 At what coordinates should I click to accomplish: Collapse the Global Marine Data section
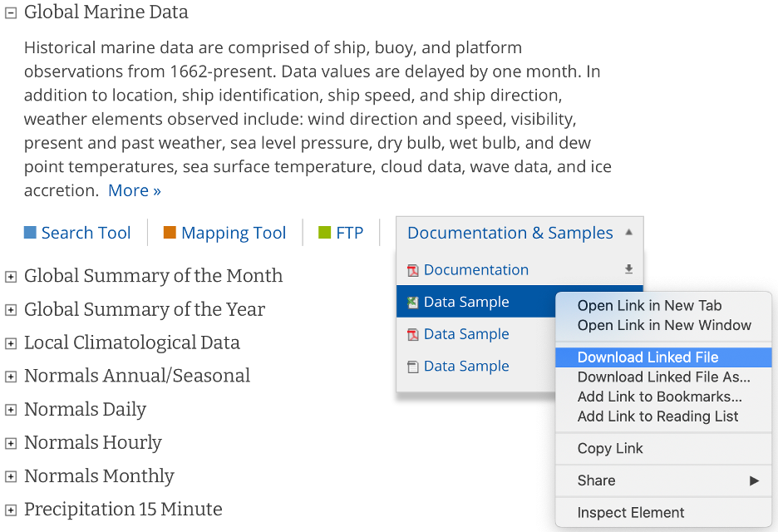[11, 13]
